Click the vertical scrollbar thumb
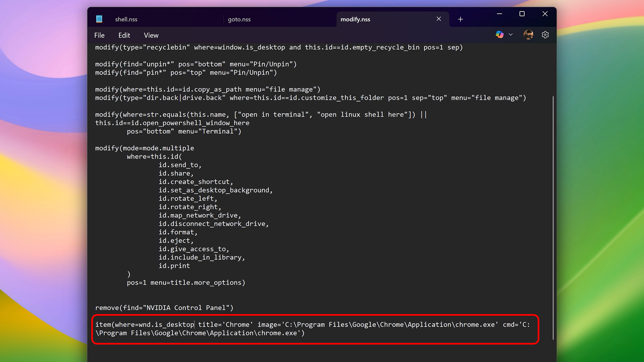This screenshot has width=644, height=362. pos(553,218)
